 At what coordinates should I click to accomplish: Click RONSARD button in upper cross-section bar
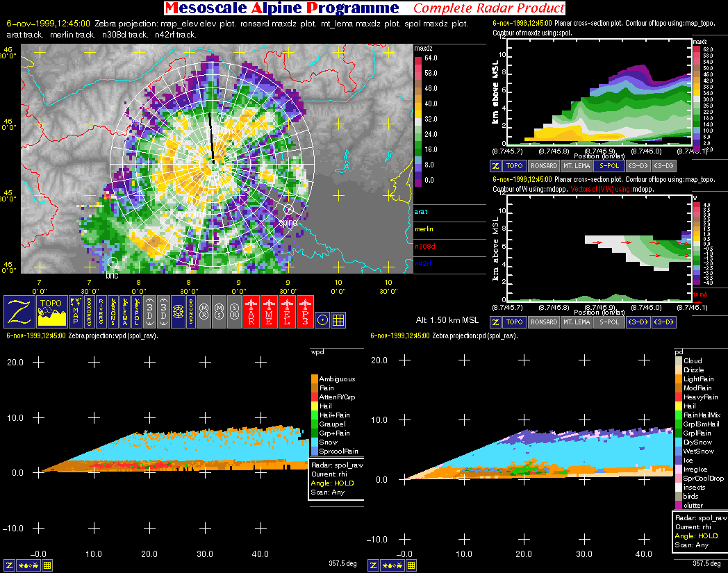click(543, 166)
